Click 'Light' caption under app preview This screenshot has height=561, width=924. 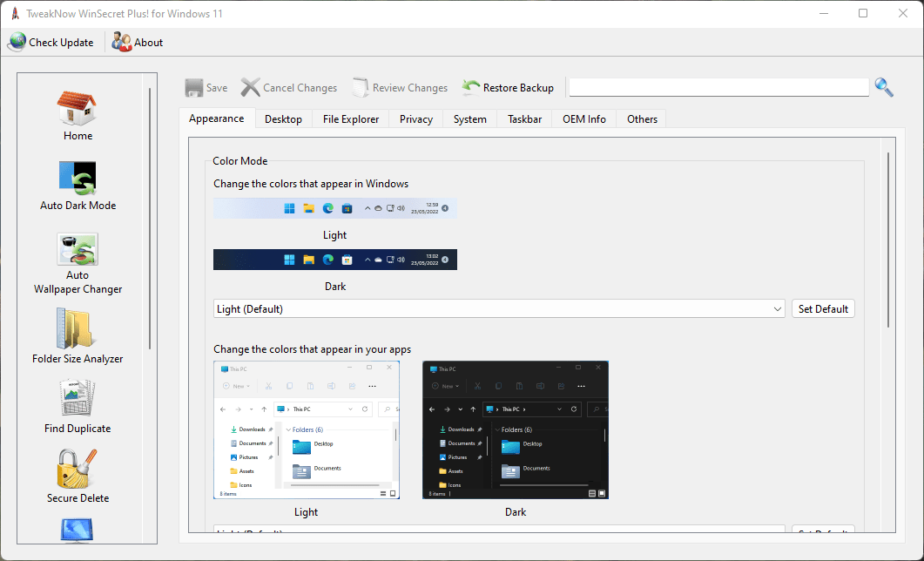pyautogui.click(x=306, y=512)
